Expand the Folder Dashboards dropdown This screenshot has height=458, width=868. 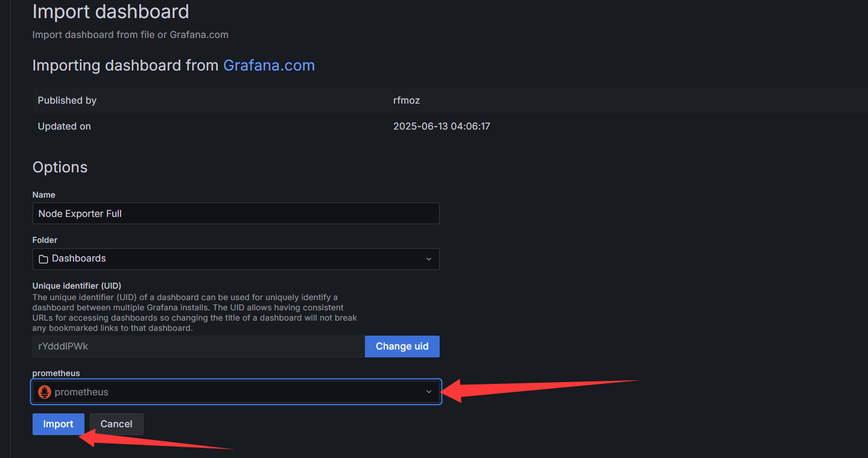[236, 259]
